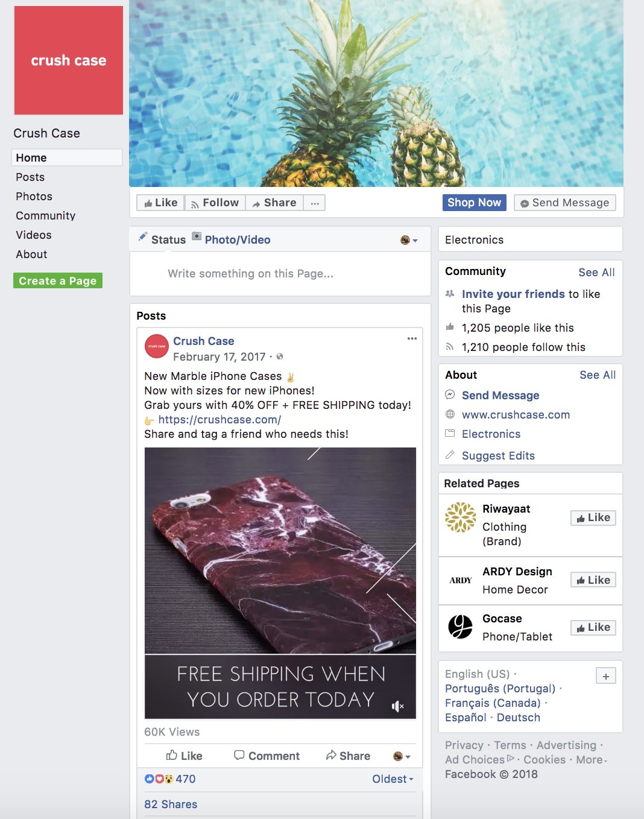The image size is (644, 819).
Task: Click the Shop Now button
Action: click(475, 203)
